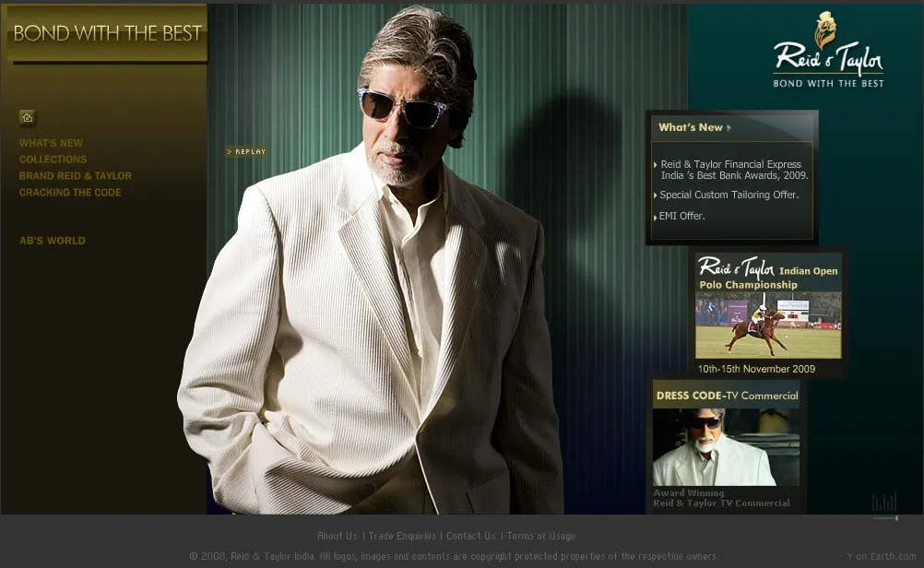Open Financial Express Best Bank Awards news
The image size is (924, 568).
click(732, 170)
